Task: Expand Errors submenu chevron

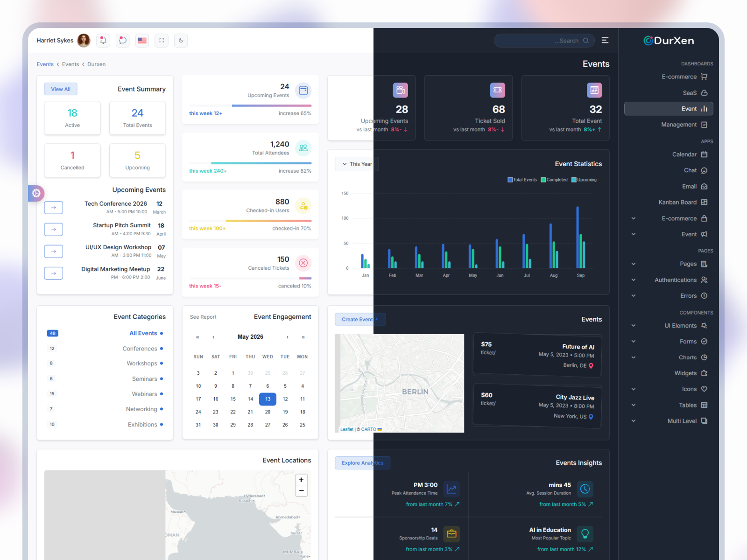Action: click(x=634, y=296)
